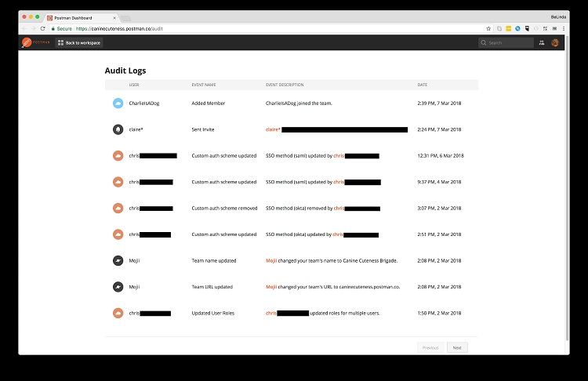
Task: Click the BeLinda profile label
Action: (x=558, y=17)
